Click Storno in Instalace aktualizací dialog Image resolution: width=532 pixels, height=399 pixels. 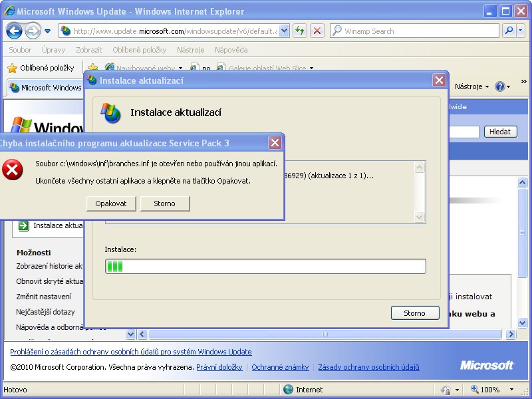point(414,313)
